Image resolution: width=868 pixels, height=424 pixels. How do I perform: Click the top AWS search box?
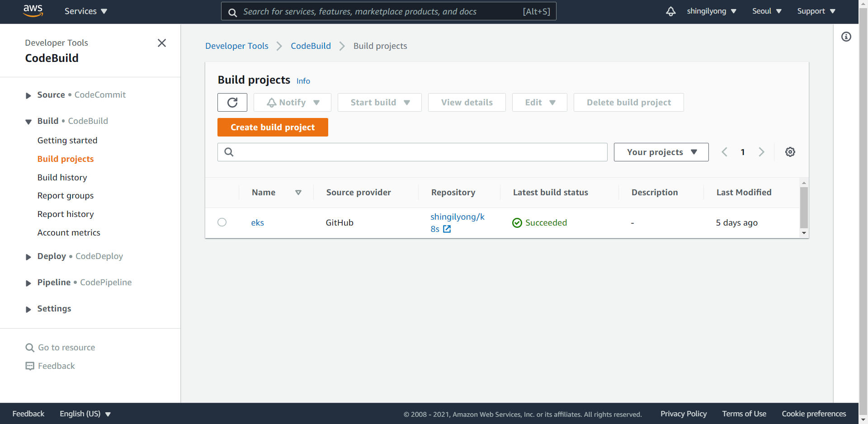(389, 11)
